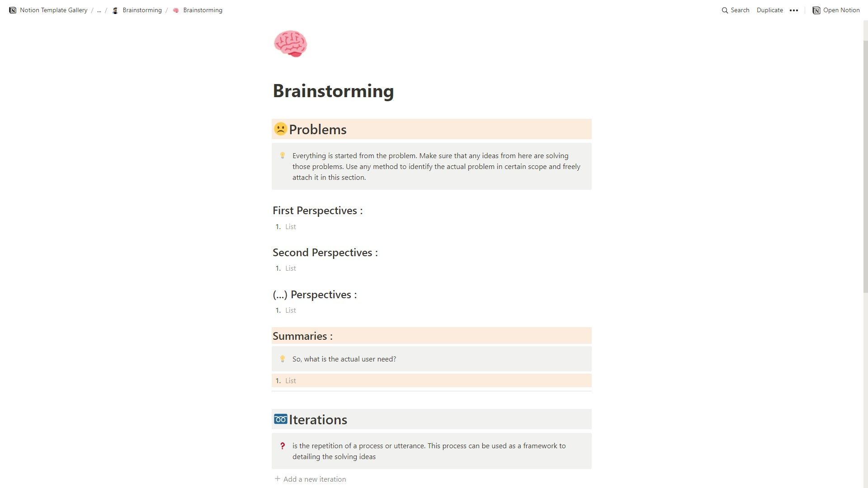Screen dimensions: 868x488
Task: Click the Search menu item
Action: pyautogui.click(x=736, y=10)
